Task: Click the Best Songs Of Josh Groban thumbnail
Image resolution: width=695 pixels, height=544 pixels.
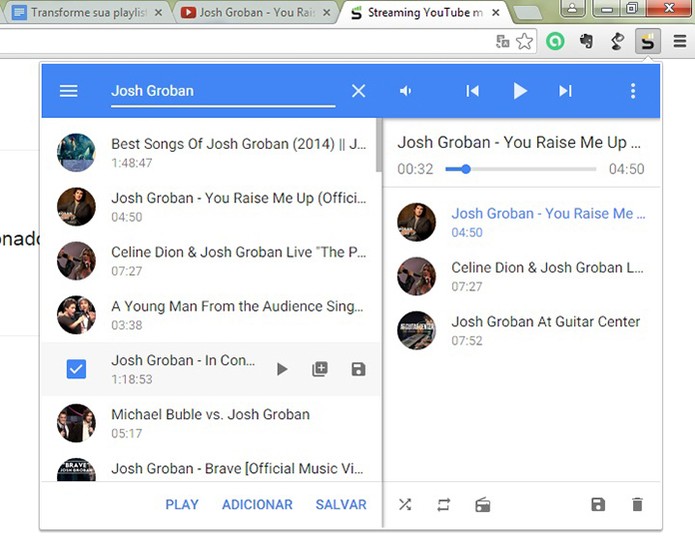Action: [76, 153]
